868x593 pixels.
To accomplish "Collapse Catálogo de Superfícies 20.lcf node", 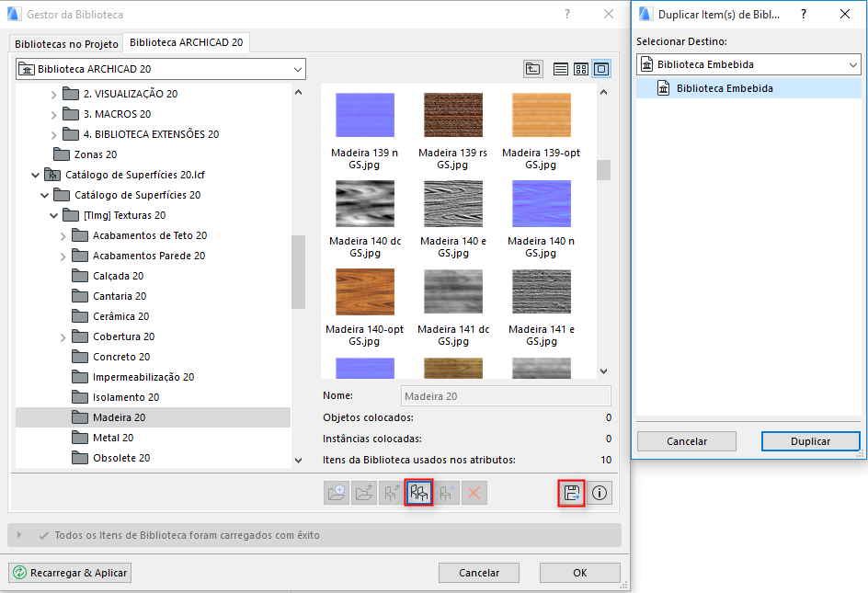I will [36, 175].
